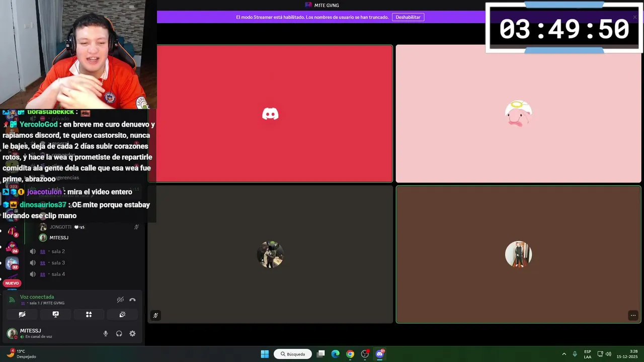Screen dimensions: 644x362
Task: Expand hidden system tray icons chevron
Action: [x=564, y=354]
